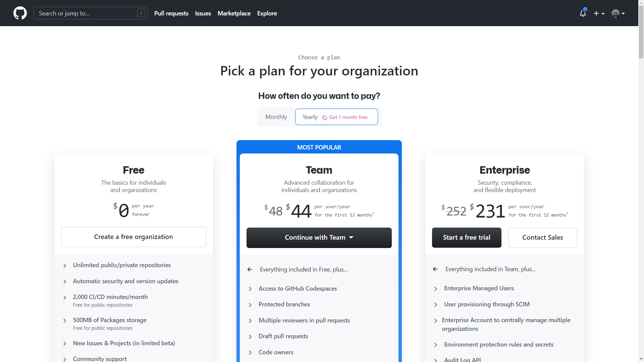Click the left arrow icon next to Everything included in Team
Screen dimensions: 644x362
point(435,269)
